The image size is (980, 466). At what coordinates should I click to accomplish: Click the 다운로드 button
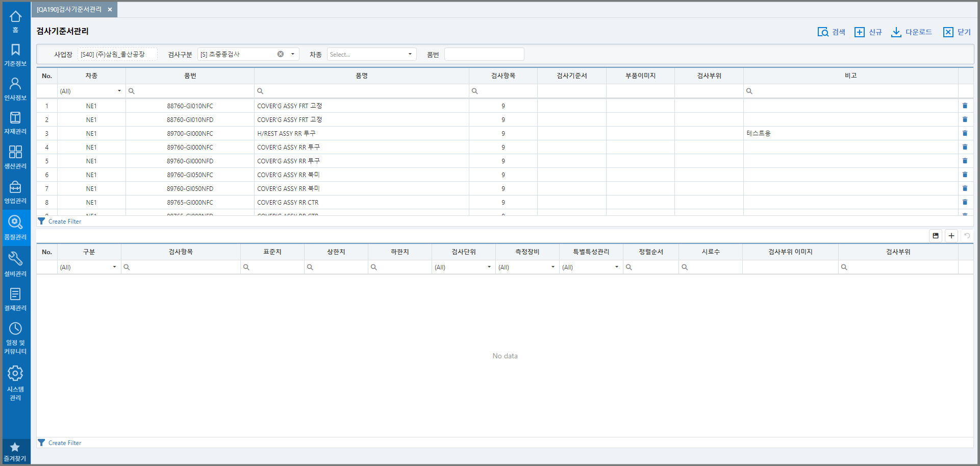click(912, 32)
